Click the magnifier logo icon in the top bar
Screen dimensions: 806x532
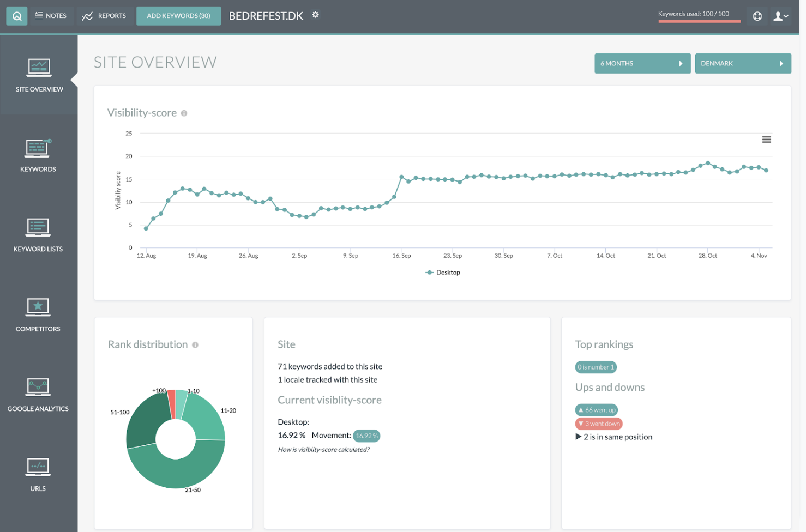point(17,16)
